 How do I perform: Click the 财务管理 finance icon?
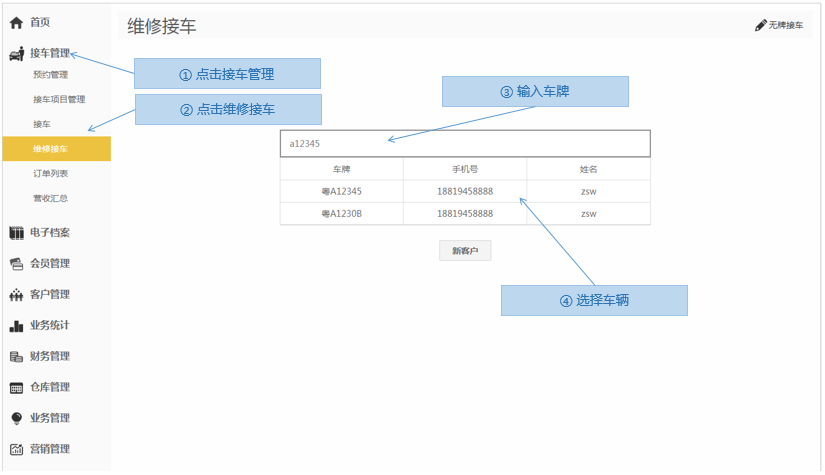[x=16, y=357]
